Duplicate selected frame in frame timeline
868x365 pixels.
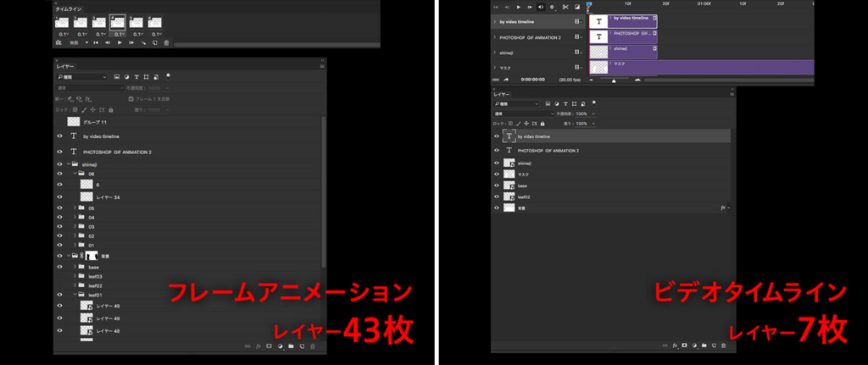tap(155, 42)
